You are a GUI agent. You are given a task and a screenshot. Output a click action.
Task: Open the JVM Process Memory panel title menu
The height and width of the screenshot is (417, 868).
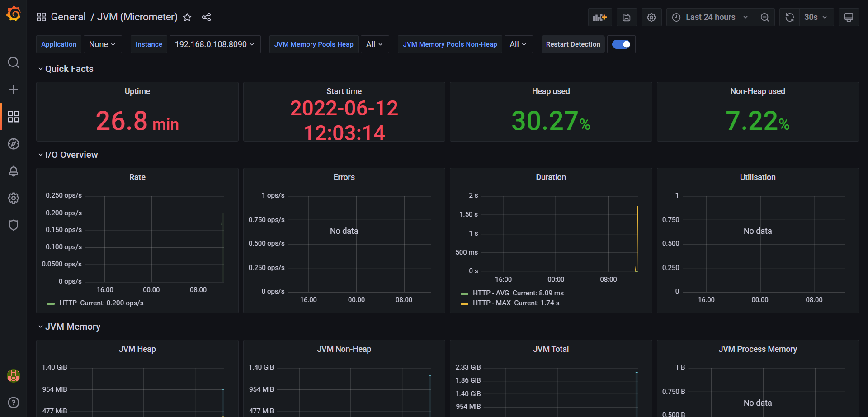click(758, 349)
